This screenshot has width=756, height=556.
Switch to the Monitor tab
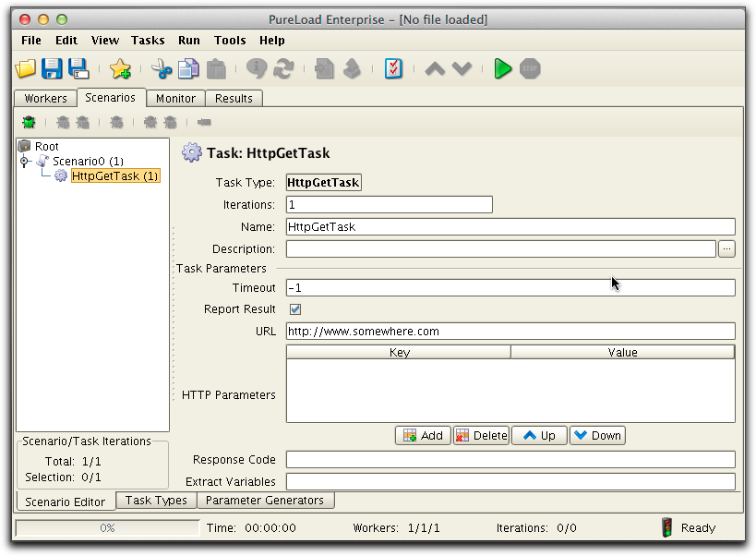coord(175,99)
